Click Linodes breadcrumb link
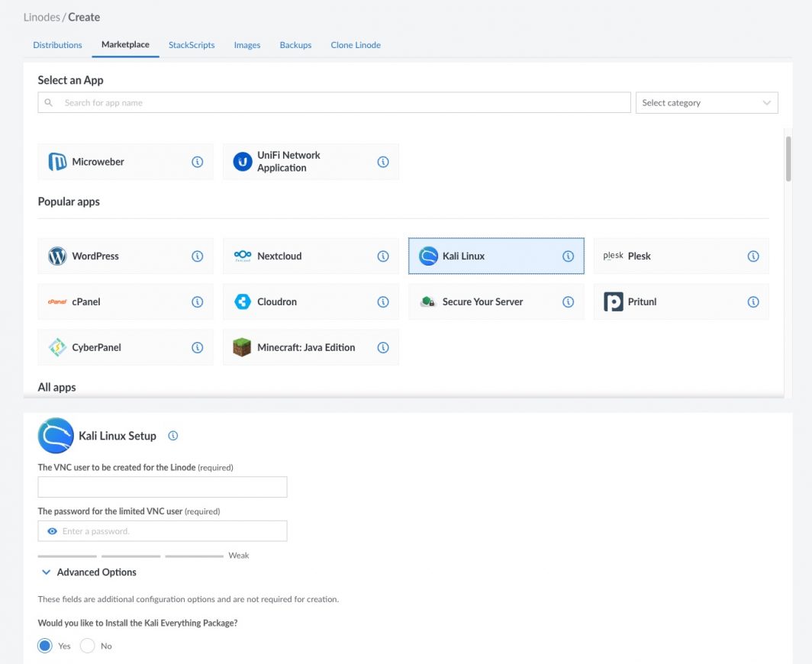 pos(41,17)
